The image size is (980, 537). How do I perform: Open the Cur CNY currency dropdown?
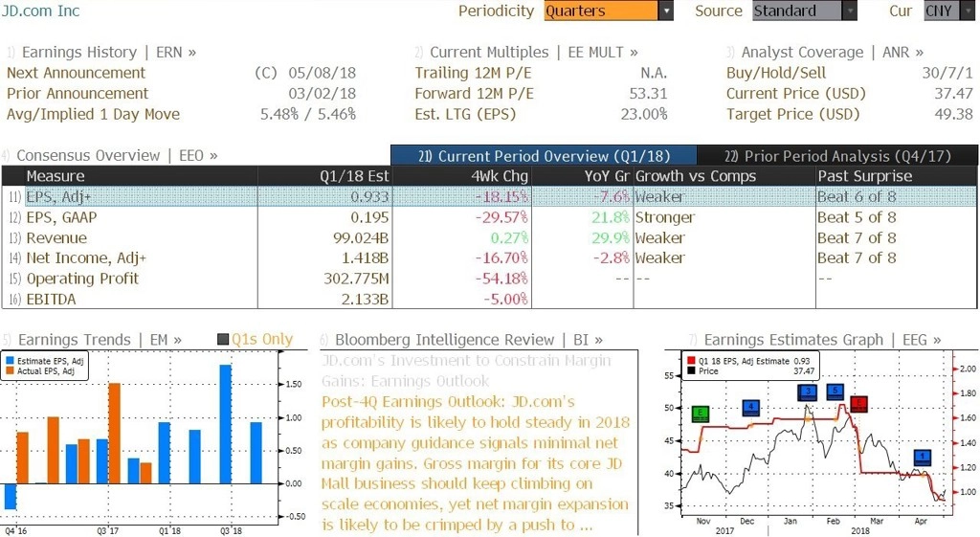(948, 11)
